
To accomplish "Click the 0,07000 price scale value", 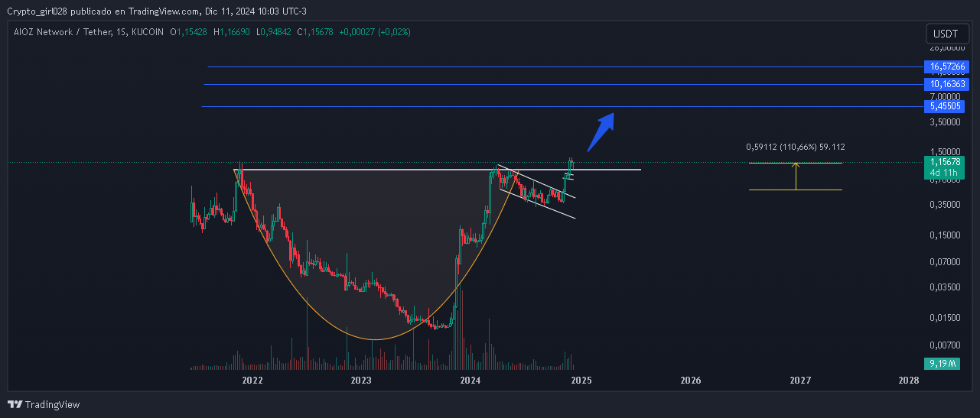I will [x=945, y=262].
